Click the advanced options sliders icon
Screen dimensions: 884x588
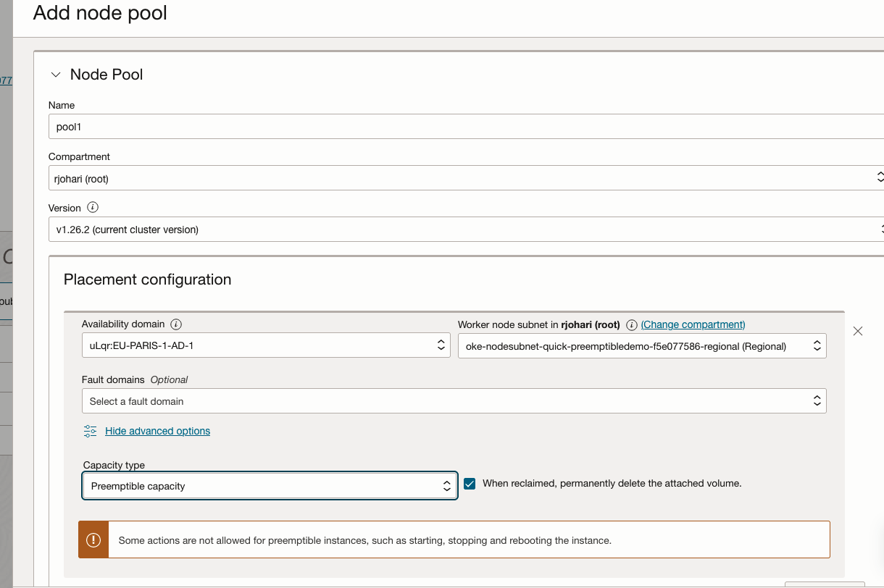click(x=89, y=430)
